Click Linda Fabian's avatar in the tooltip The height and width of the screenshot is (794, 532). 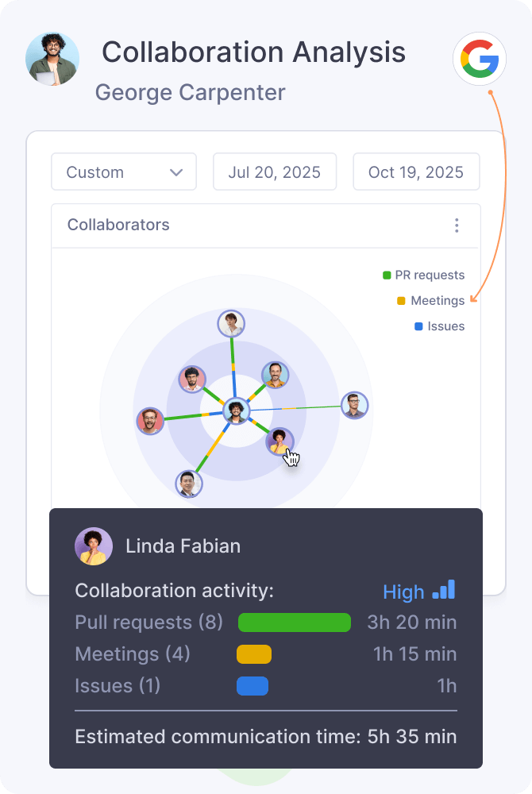click(94, 546)
